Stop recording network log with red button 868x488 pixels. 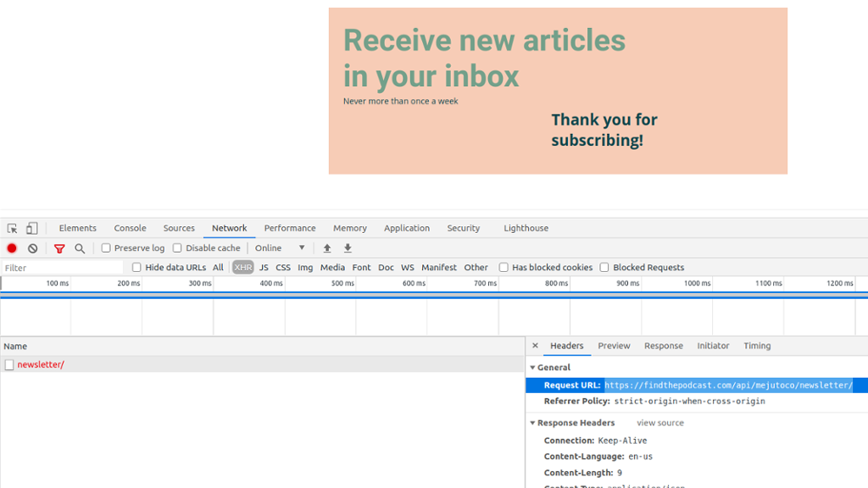pyautogui.click(x=12, y=248)
